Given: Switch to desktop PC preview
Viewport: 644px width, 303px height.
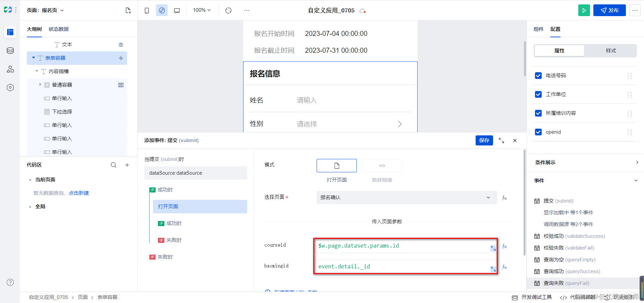Looking at the screenshot, I should (x=177, y=10).
